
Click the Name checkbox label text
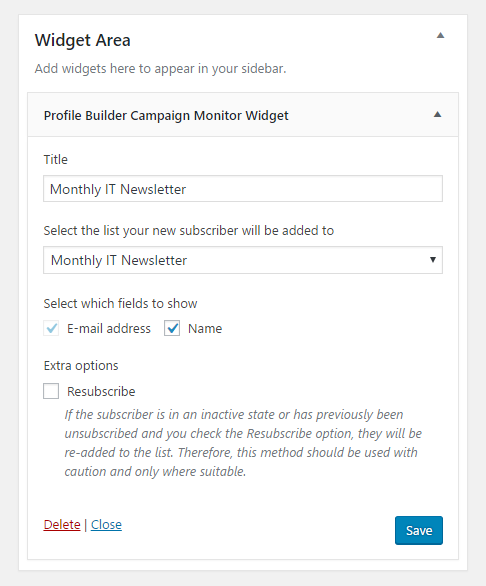tap(205, 329)
